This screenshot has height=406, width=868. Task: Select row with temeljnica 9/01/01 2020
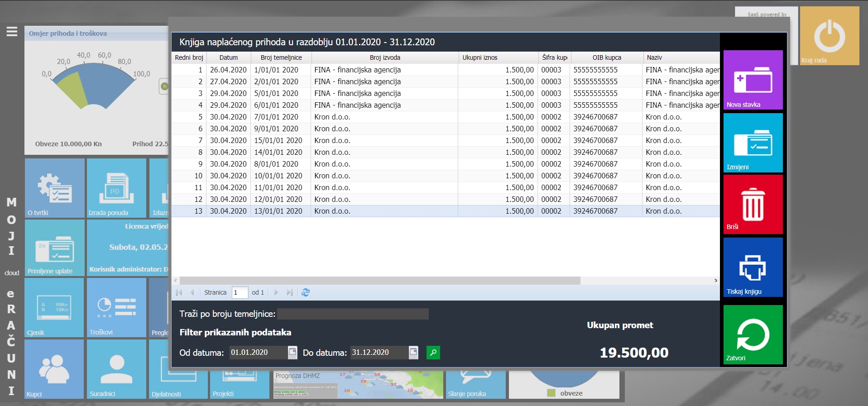click(446, 129)
